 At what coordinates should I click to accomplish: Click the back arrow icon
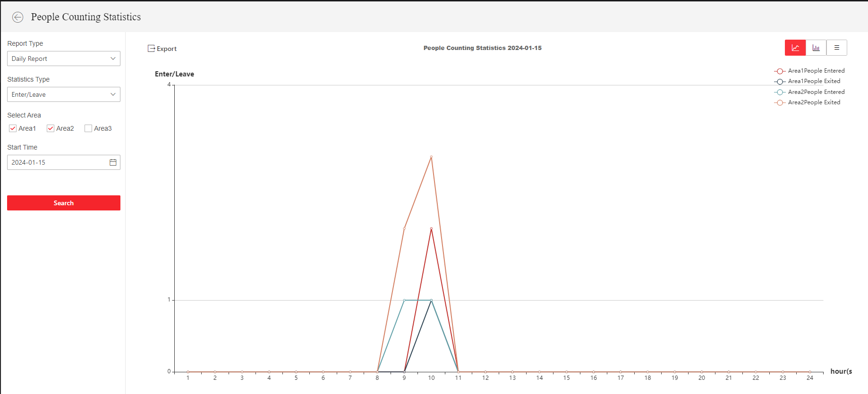point(17,17)
